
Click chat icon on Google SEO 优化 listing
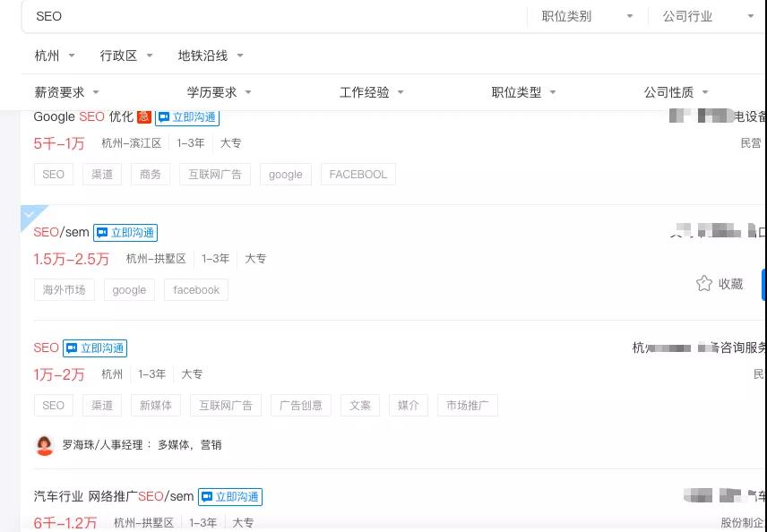164,117
